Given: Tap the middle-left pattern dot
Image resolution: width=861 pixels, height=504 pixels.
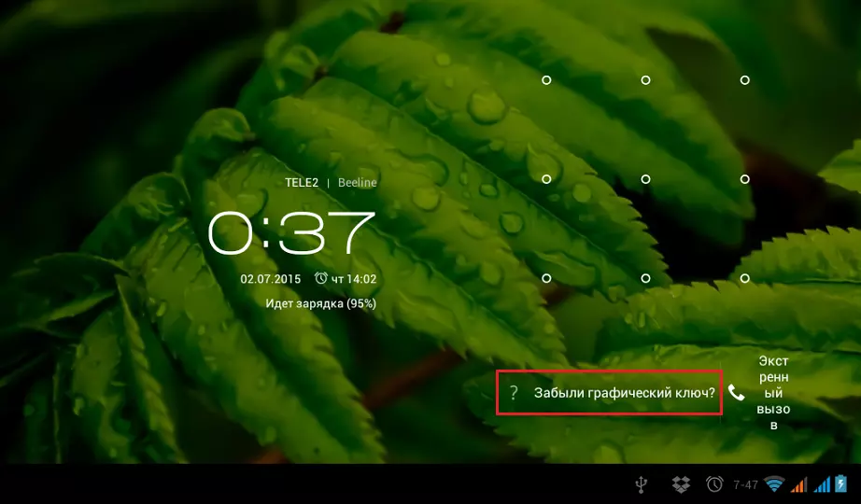Looking at the screenshot, I should (x=546, y=179).
